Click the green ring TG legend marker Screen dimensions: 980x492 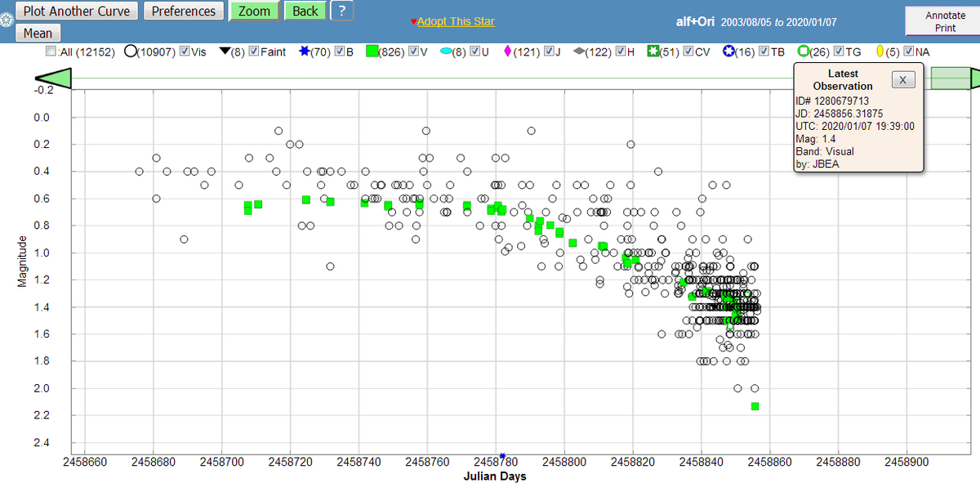click(803, 52)
